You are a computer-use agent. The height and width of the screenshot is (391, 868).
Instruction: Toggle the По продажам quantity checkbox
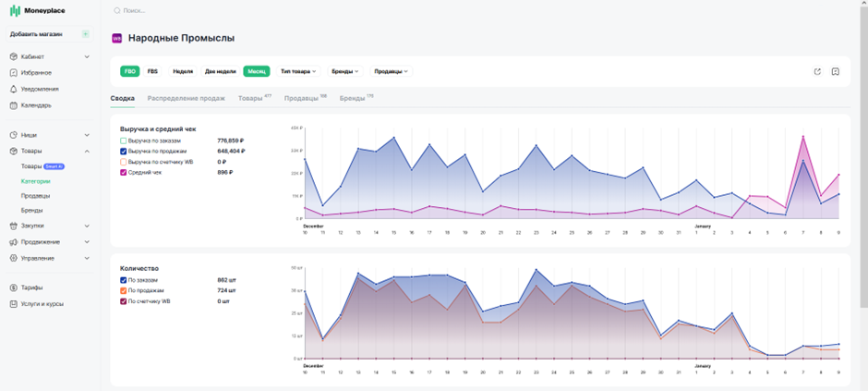(124, 291)
